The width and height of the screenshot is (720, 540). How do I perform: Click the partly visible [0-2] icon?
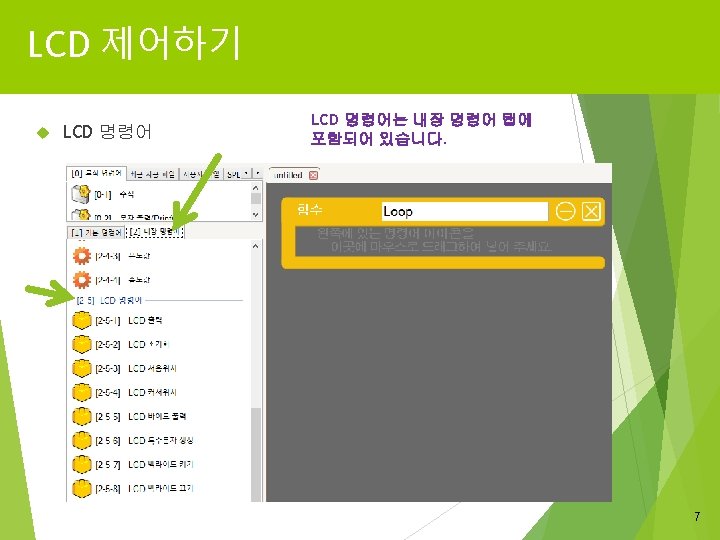tap(81, 215)
